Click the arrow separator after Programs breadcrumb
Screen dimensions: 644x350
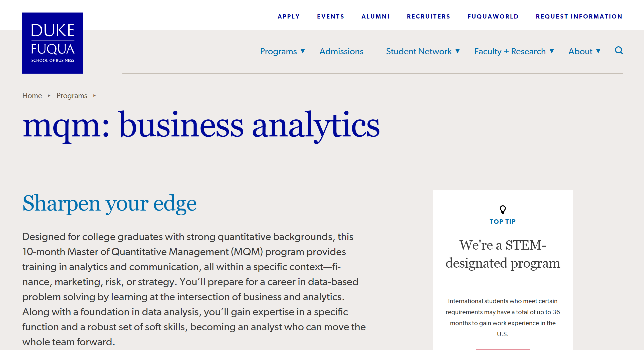pyautogui.click(x=94, y=96)
